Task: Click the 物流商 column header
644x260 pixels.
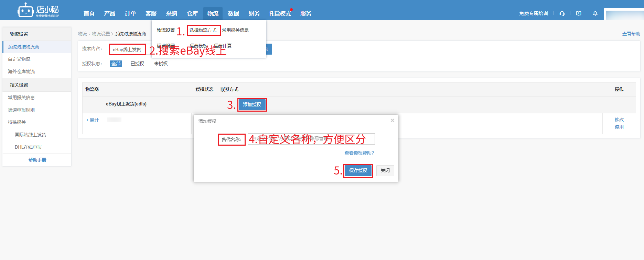Action: point(92,89)
